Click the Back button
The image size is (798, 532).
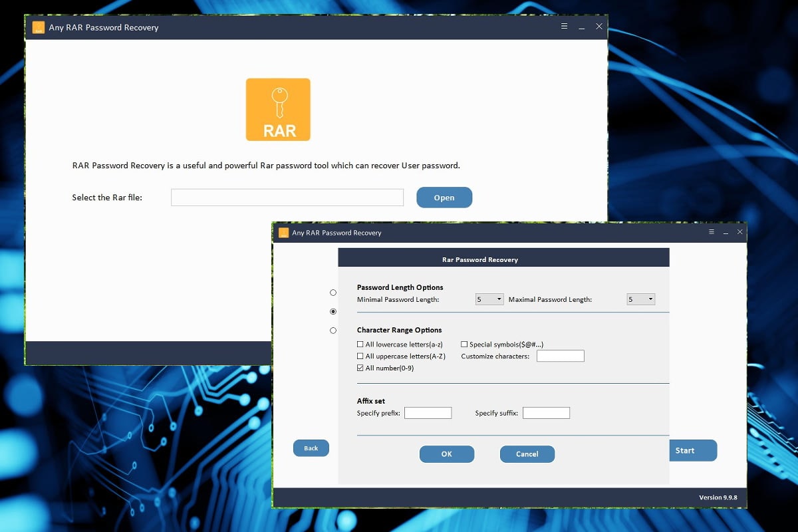(x=311, y=448)
